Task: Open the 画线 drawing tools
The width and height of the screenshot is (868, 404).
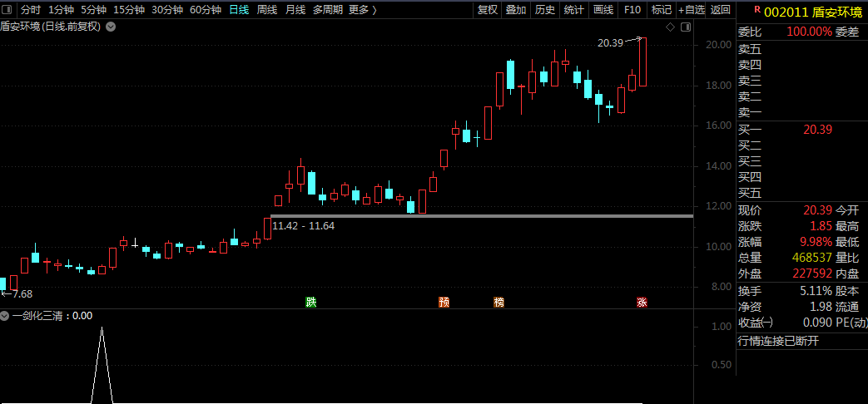Action: point(603,9)
